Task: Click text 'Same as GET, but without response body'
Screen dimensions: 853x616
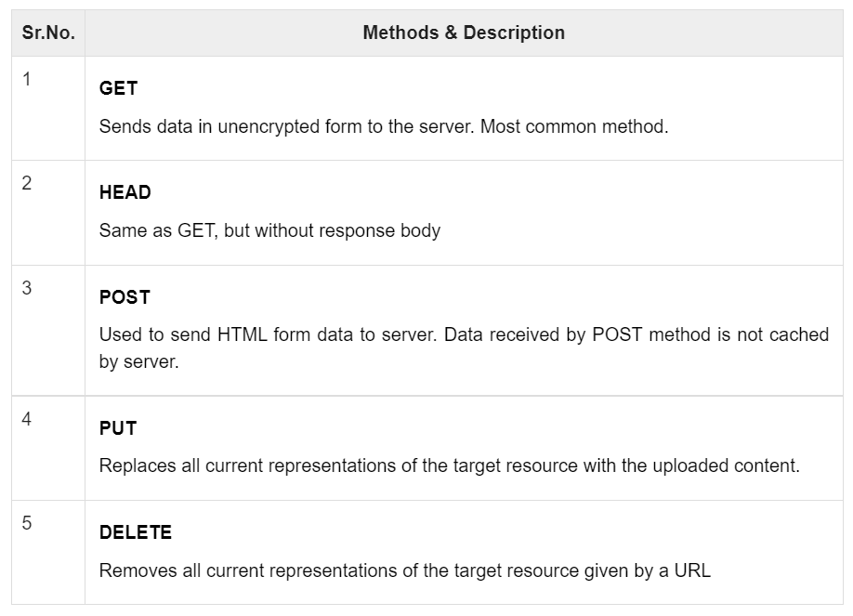Action: coord(269,230)
